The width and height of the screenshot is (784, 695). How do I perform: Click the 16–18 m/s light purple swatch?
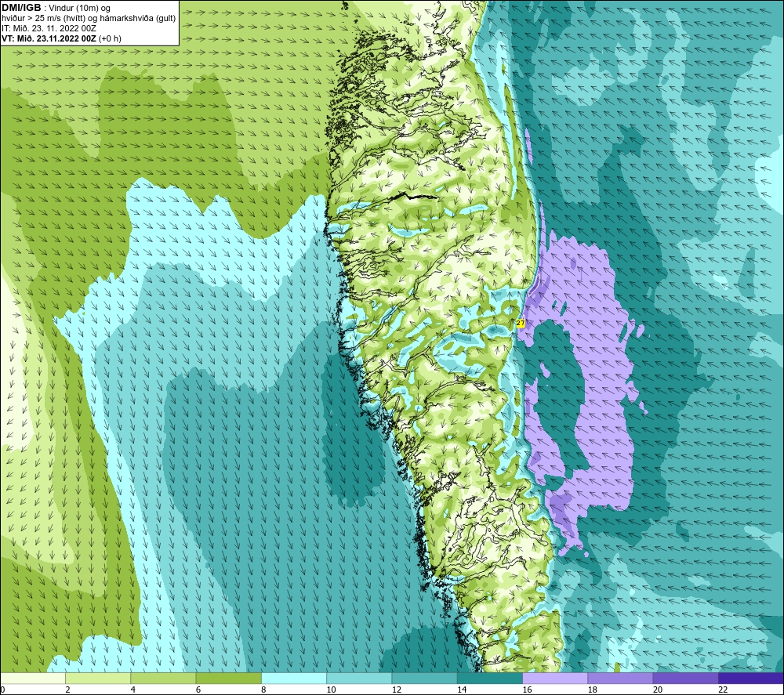point(555,678)
